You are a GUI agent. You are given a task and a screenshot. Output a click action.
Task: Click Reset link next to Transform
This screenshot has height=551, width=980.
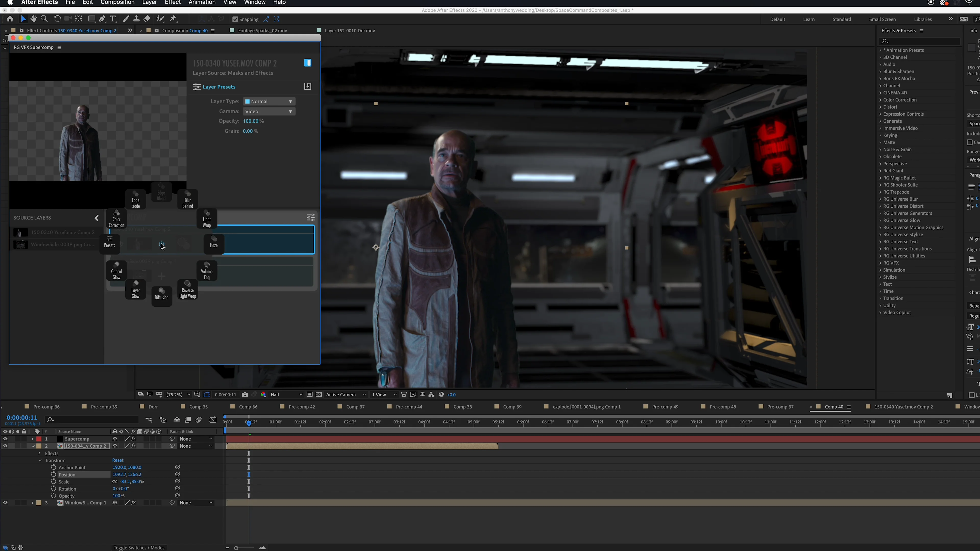[118, 460]
